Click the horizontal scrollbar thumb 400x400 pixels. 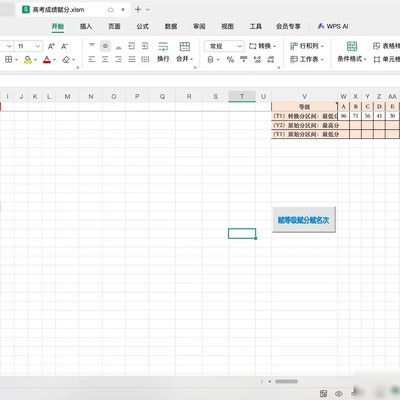286,381
